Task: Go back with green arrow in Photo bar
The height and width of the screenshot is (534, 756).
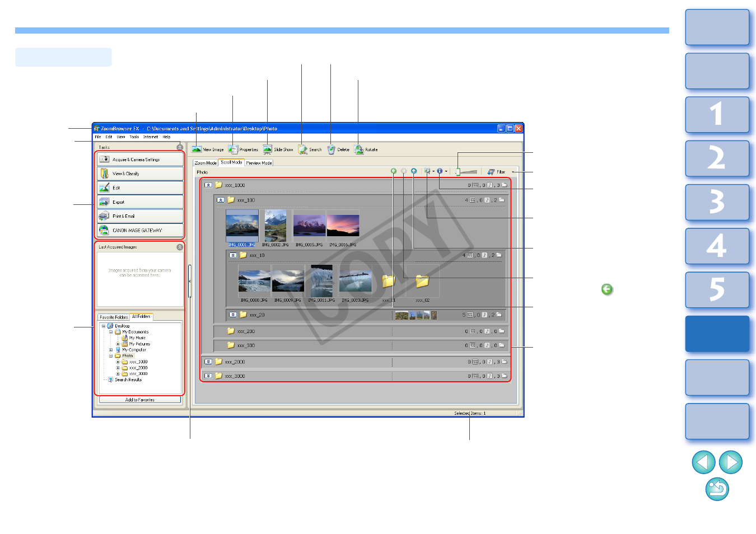Action: pos(394,171)
